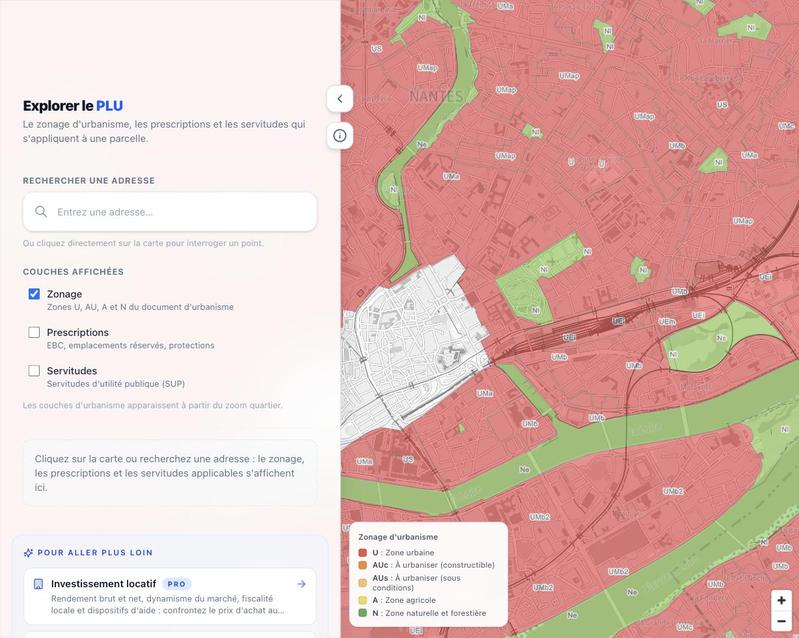Screen dimensions: 799x638
Task: Enable the Servitudes layer checkbox
Action: pyautogui.click(x=34, y=370)
